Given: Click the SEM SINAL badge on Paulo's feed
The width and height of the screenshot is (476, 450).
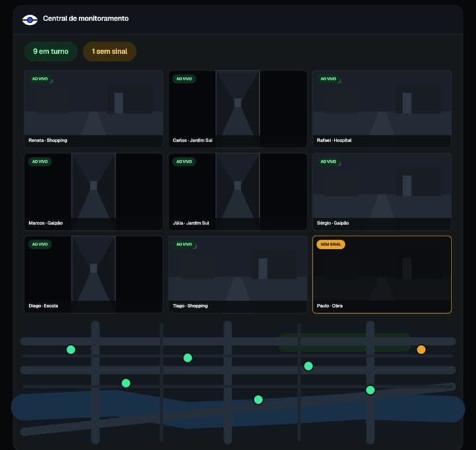Looking at the screenshot, I should point(331,244).
